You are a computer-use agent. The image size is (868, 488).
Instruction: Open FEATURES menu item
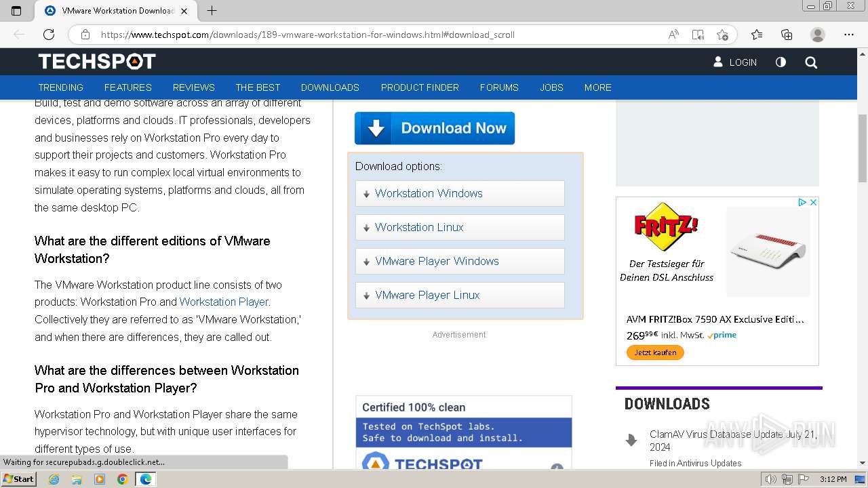(x=128, y=87)
